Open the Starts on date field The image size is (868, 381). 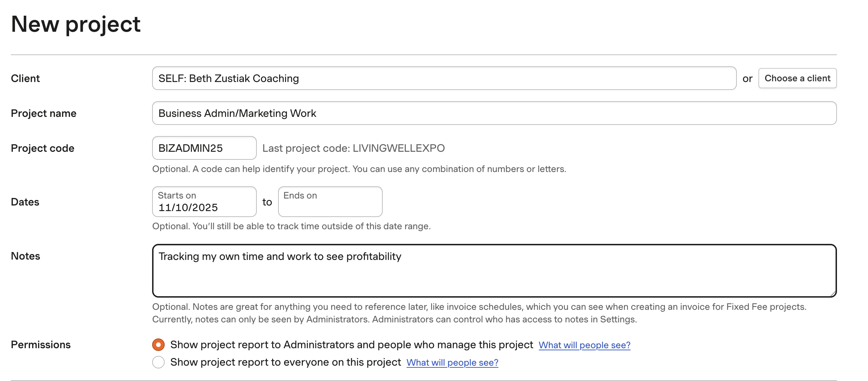(204, 202)
